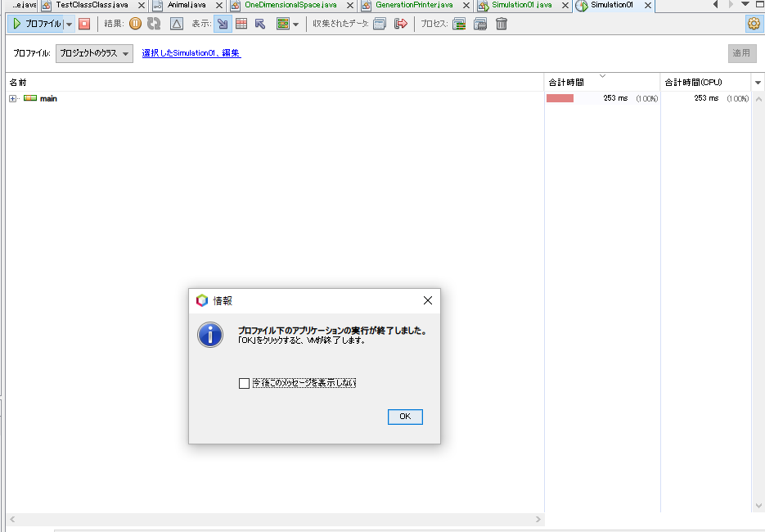Screen dimensions: 765x532
Task: Click the 253 ms value under 合計時間(CPU)
Action: [706, 98]
